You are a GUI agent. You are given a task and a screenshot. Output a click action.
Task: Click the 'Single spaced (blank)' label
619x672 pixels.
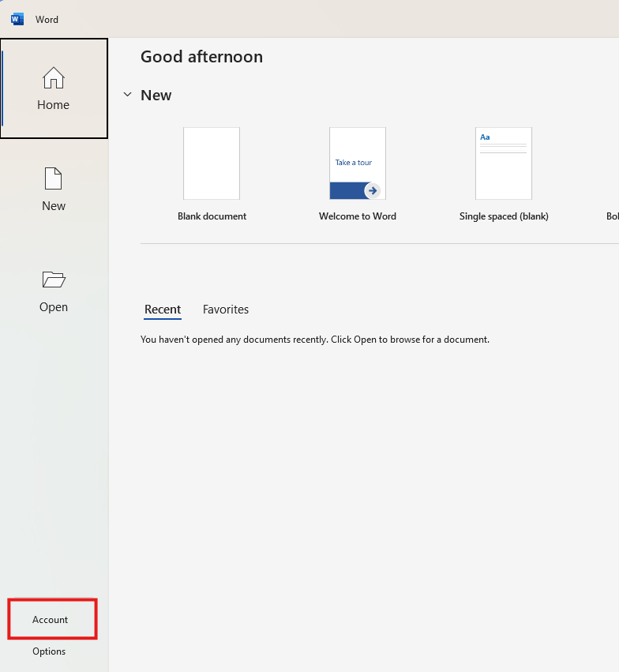coord(504,216)
